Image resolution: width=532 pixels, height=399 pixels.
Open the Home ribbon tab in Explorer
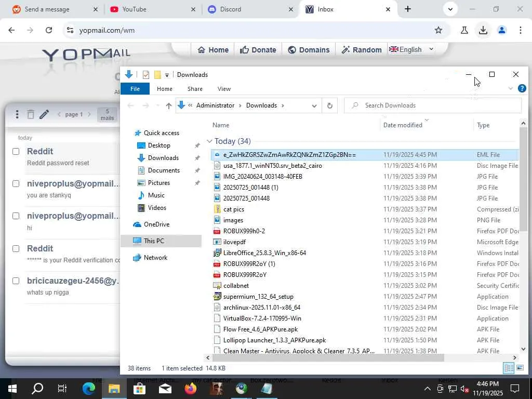165,88
